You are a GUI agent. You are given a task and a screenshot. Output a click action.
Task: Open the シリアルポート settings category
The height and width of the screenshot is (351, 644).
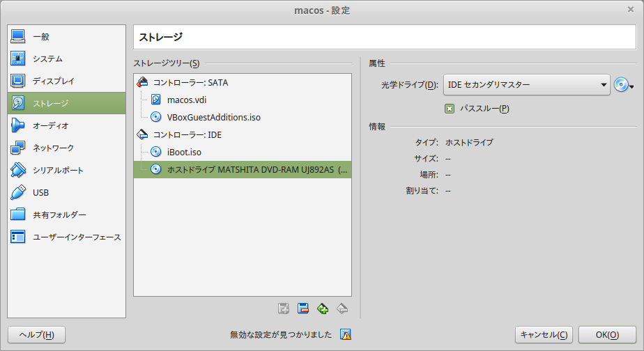click(66, 170)
